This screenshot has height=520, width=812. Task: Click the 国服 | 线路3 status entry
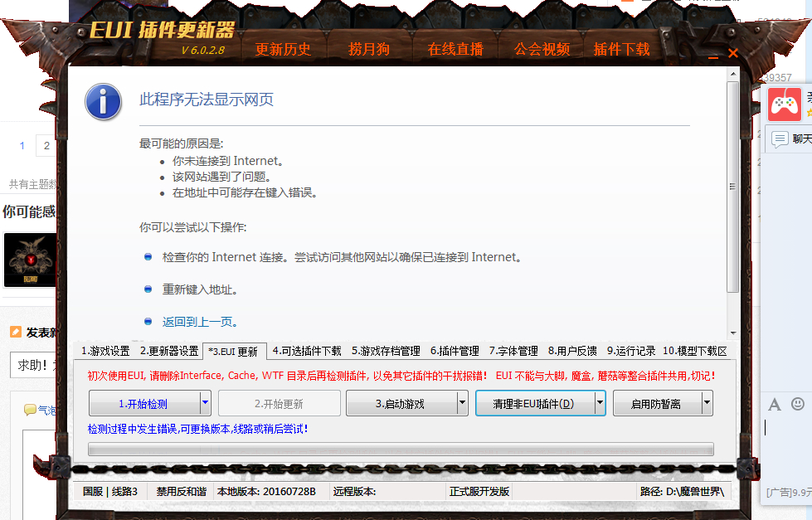tap(109, 492)
